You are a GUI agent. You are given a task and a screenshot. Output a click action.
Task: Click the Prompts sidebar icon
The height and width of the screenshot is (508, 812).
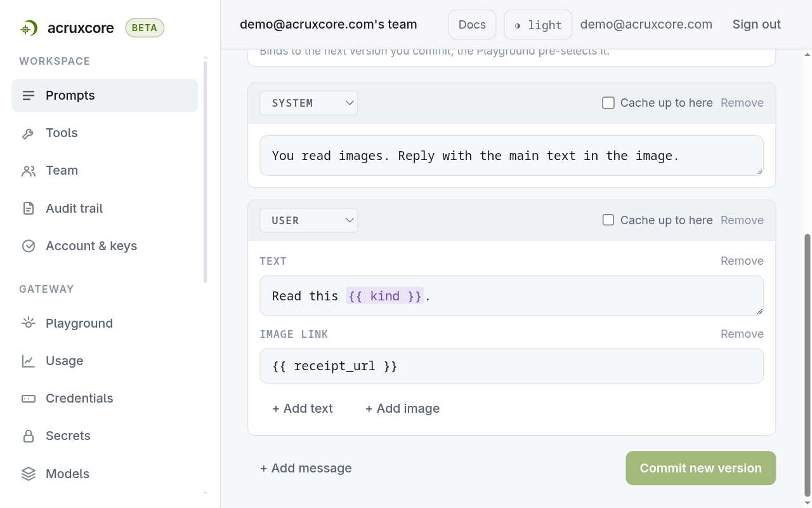[29, 96]
